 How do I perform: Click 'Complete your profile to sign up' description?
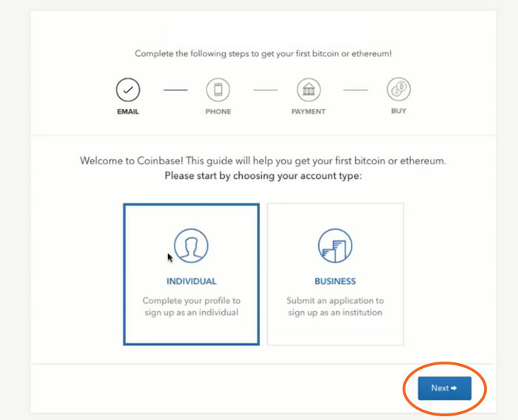click(x=191, y=306)
